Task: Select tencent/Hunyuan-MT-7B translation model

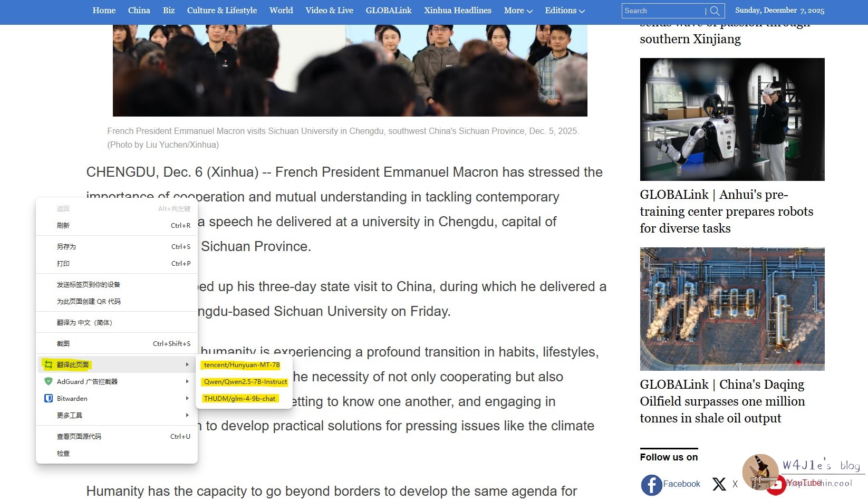Action: coord(242,365)
